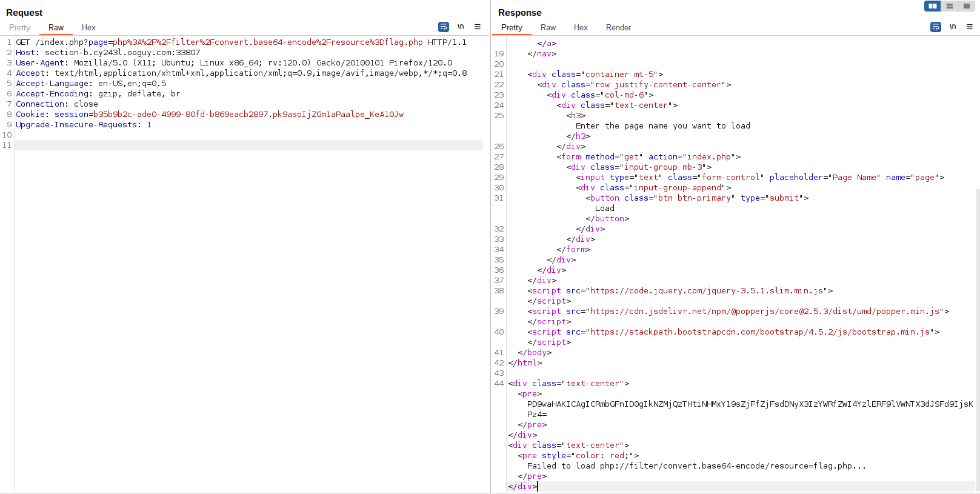The width and height of the screenshot is (980, 494).
Task: Toggle word wrap in the Response panel
Action: pyautogui.click(x=936, y=27)
